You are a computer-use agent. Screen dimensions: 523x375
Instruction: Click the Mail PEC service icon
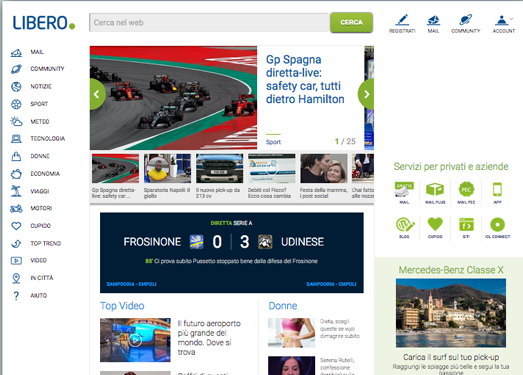(x=466, y=190)
